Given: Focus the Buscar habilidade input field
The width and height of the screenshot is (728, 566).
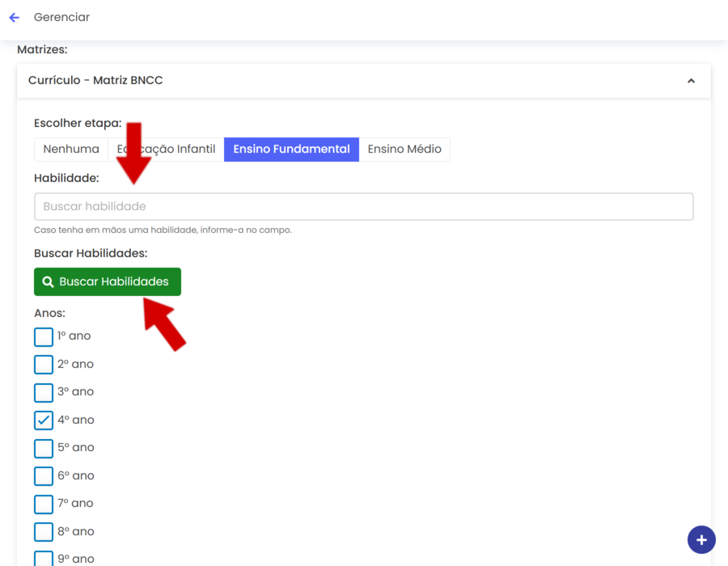Looking at the screenshot, I should pyautogui.click(x=363, y=206).
